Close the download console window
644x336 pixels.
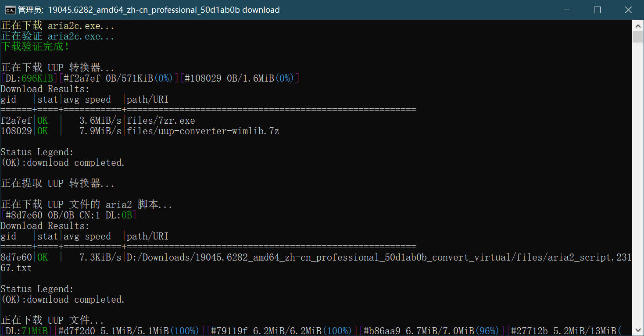coord(628,10)
